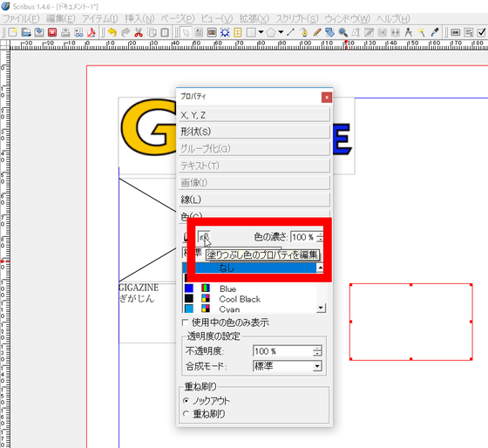
Task: Open the スクリプト(S) menu
Action: [x=297, y=19]
